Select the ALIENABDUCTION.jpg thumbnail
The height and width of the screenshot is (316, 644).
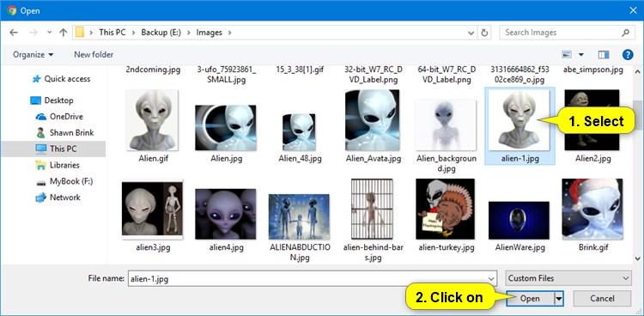point(299,216)
